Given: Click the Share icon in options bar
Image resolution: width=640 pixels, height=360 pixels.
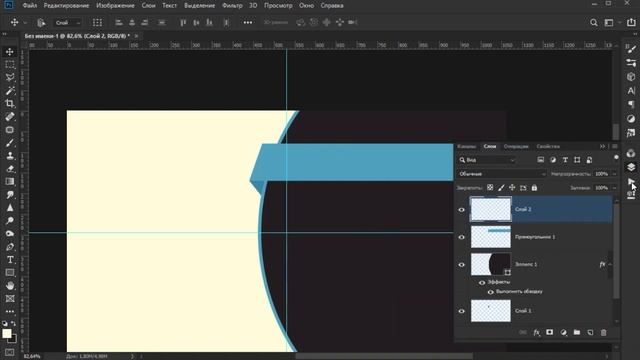Looking at the screenshot, I should [631, 22].
